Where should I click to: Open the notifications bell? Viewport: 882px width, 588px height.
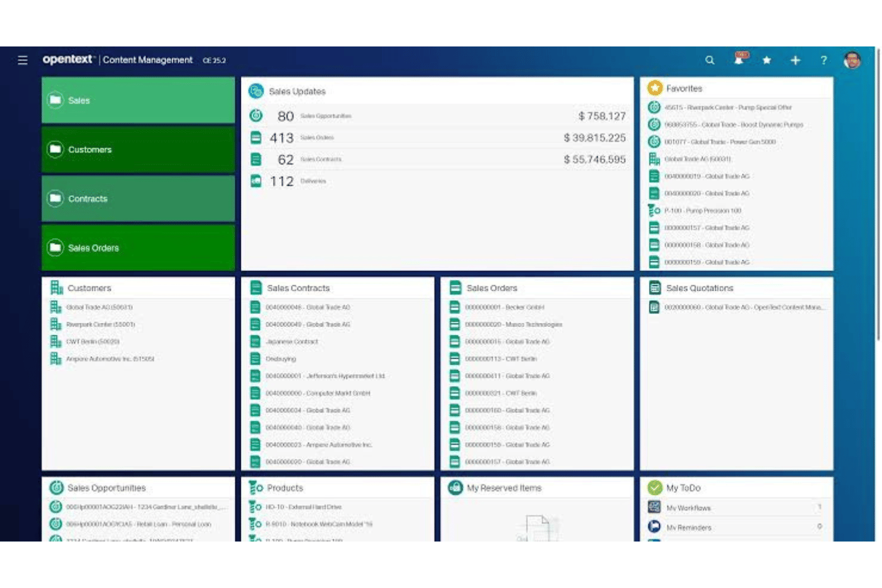click(739, 59)
